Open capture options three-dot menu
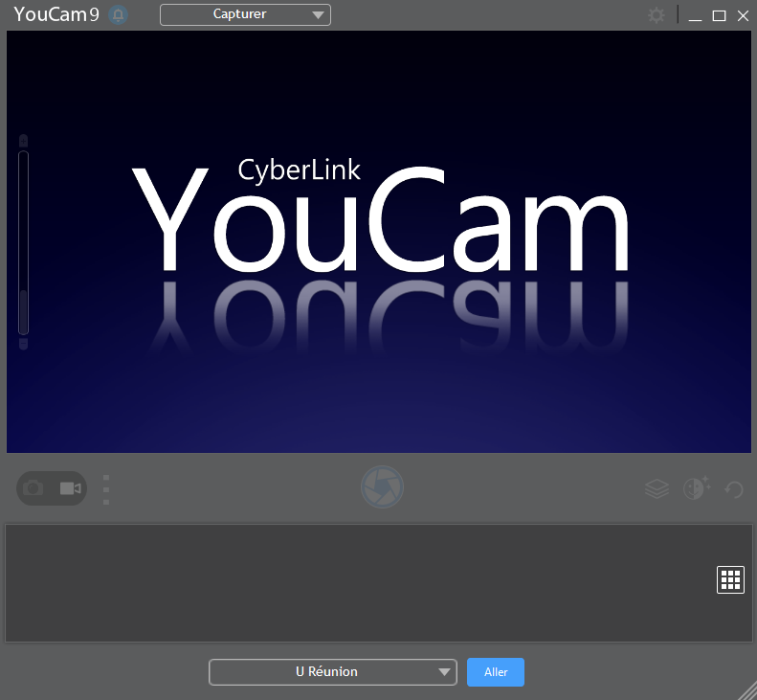The width and height of the screenshot is (757, 700). click(106, 489)
